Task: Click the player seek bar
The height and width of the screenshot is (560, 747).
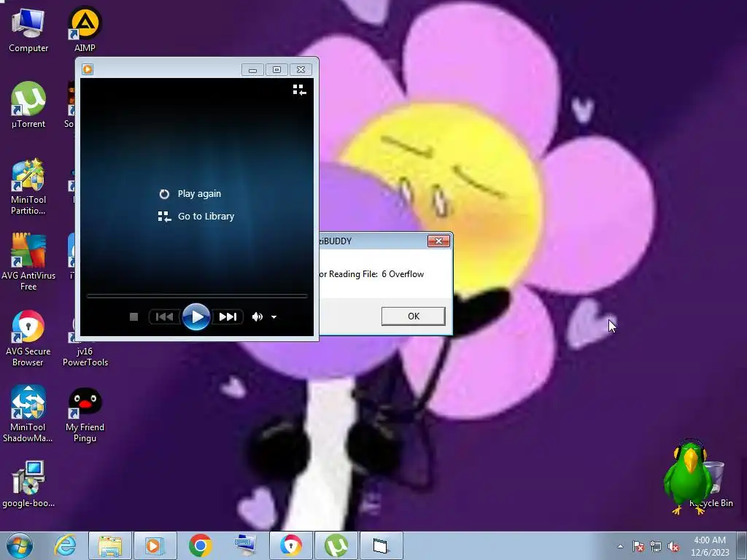Action: pyautogui.click(x=197, y=296)
